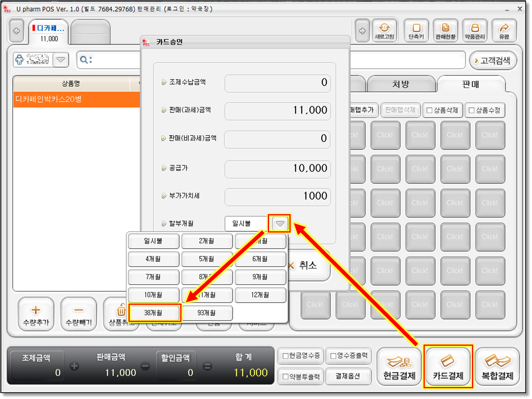Open the 단축키 shortcut icon
Screen dimensions: 532x399
pos(416,31)
